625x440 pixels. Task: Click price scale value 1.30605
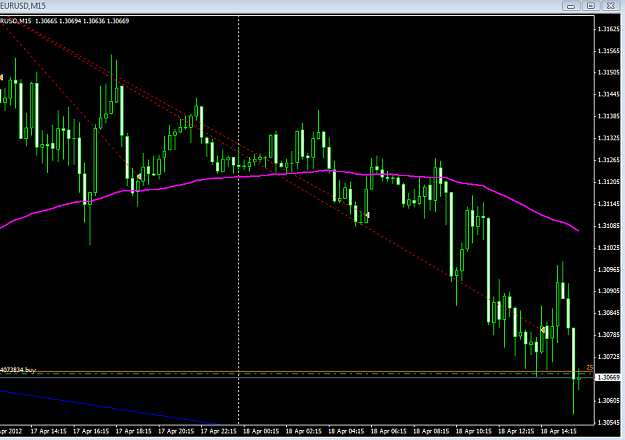click(609, 401)
